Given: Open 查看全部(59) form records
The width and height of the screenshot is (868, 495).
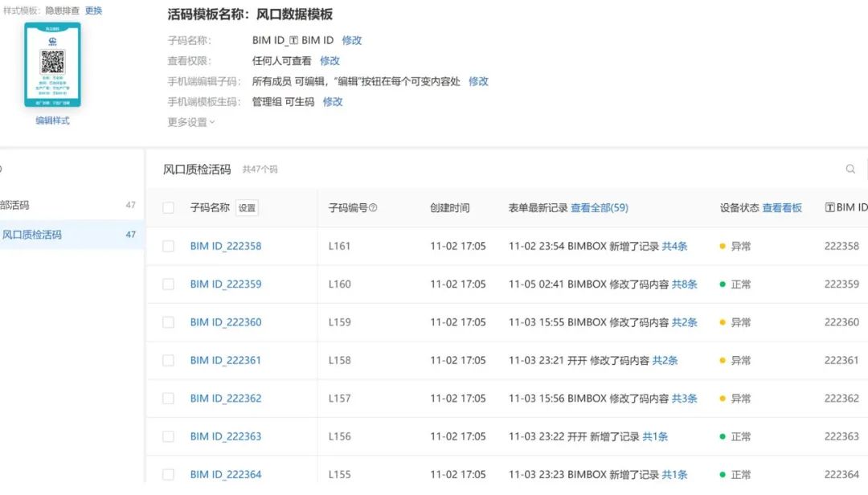Looking at the screenshot, I should tap(598, 207).
